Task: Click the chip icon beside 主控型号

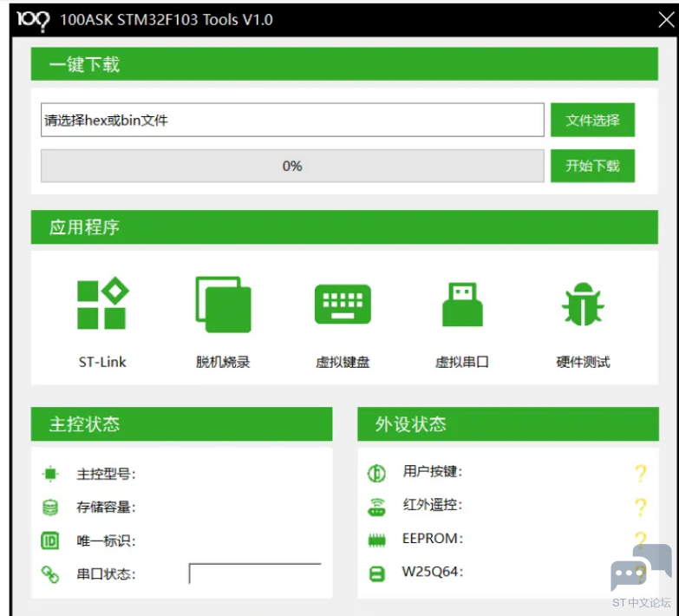Action: 50,474
